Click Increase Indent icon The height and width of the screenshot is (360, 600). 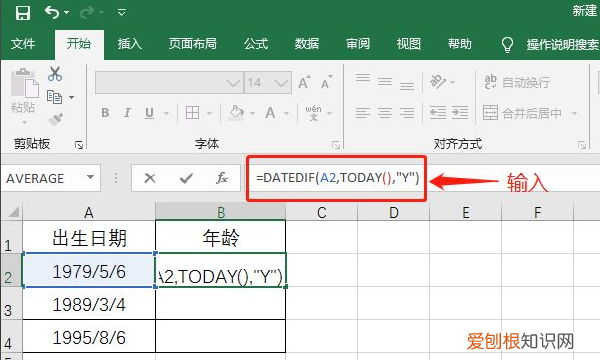(x=460, y=113)
